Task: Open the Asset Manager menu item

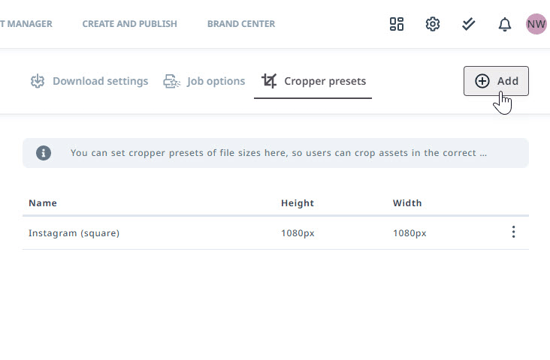Action: pyautogui.click(x=26, y=24)
